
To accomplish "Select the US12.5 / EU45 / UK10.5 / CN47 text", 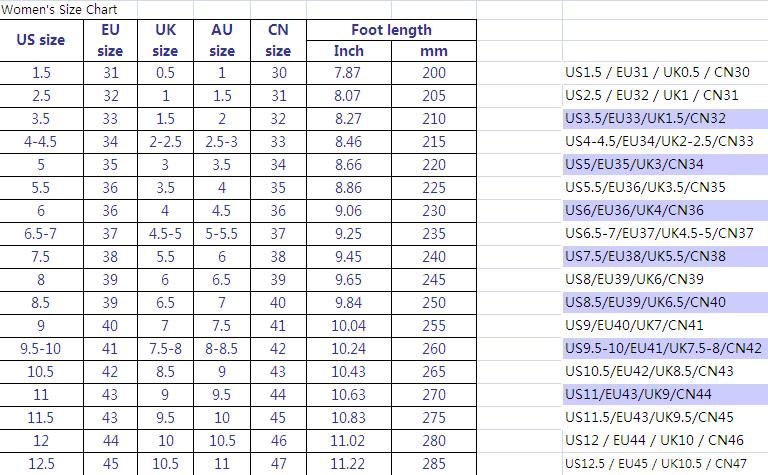I will click(x=656, y=464).
